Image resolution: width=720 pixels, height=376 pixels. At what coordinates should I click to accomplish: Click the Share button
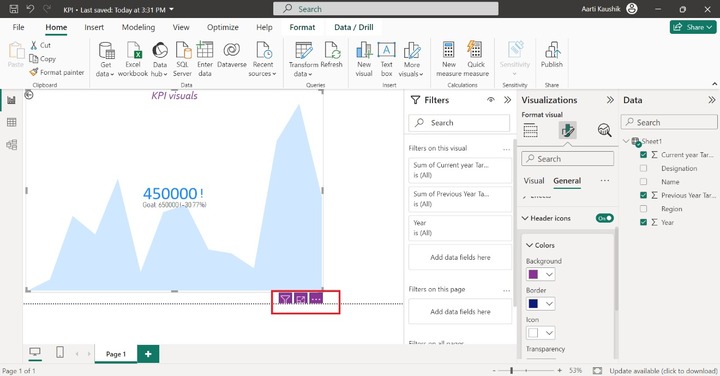coord(693,27)
